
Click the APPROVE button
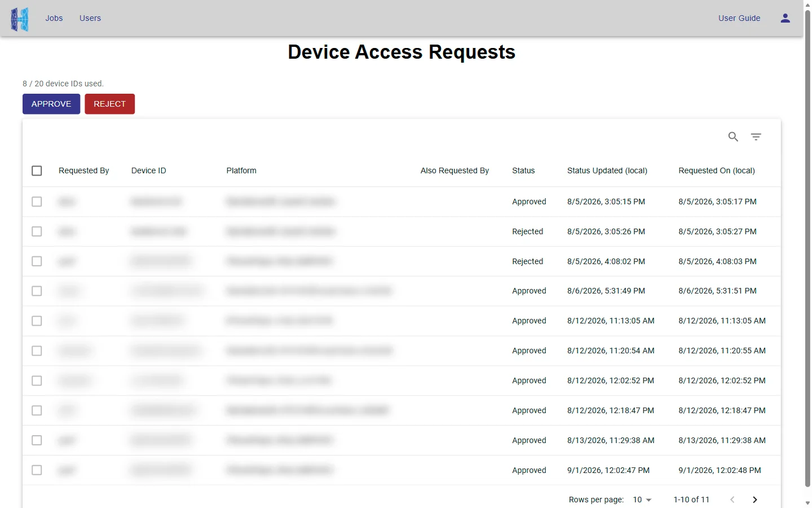[x=51, y=104]
